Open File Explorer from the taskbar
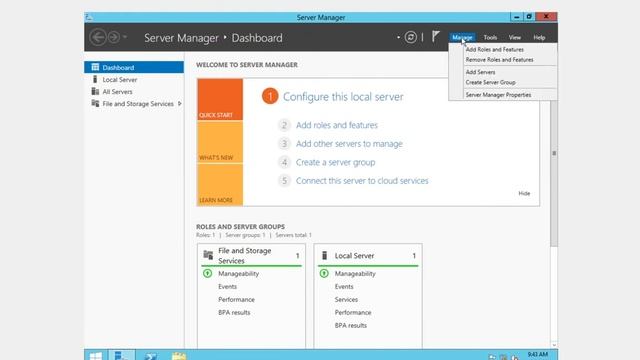This screenshot has width=640, height=360. click(x=179, y=356)
